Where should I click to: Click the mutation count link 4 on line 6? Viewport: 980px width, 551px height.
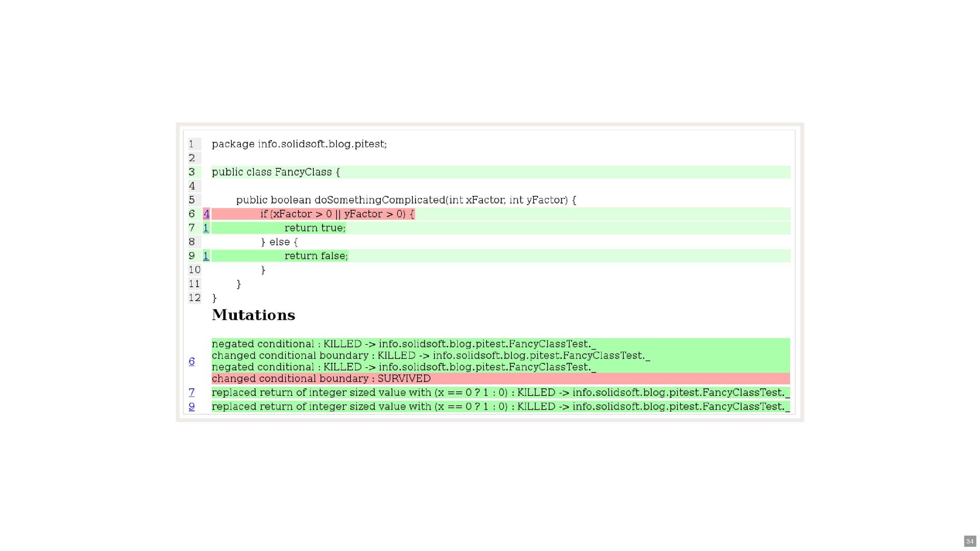coord(206,214)
